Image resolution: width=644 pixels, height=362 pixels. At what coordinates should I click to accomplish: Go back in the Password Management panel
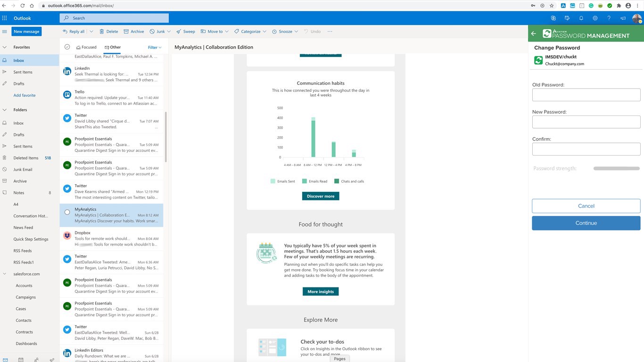tap(534, 33)
